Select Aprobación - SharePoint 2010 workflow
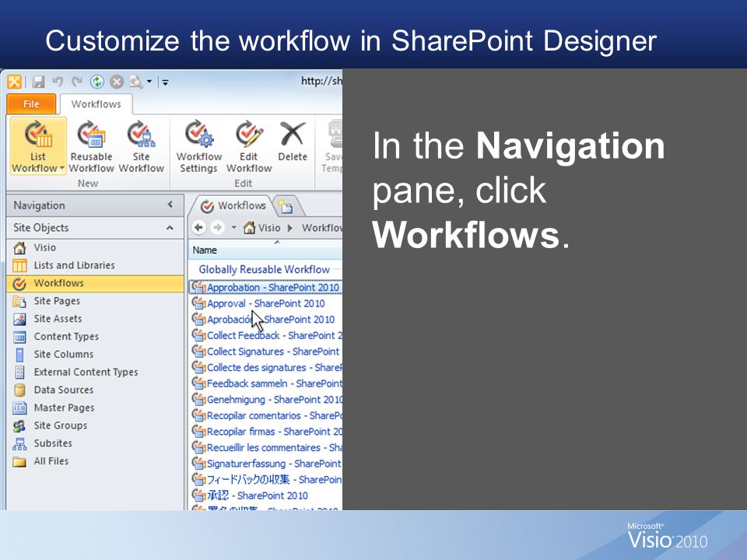This screenshot has height=560, width=747. coord(266,320)
